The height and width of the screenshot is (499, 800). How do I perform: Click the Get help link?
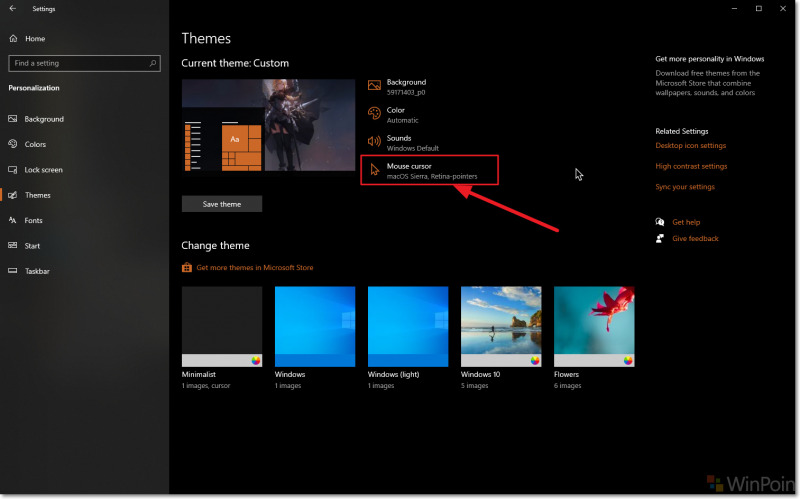tap(686, 222)
